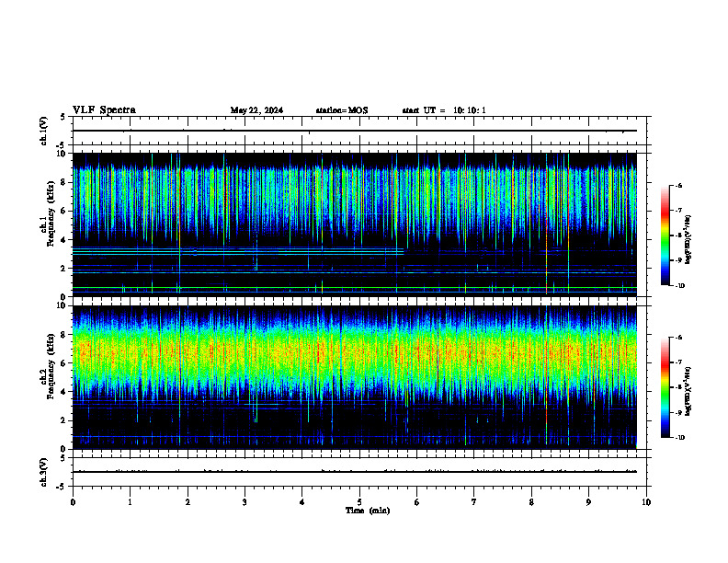Click the ch.2 spectrogram panel
Viewport: 728px width, 563px height.
[355, 377]
